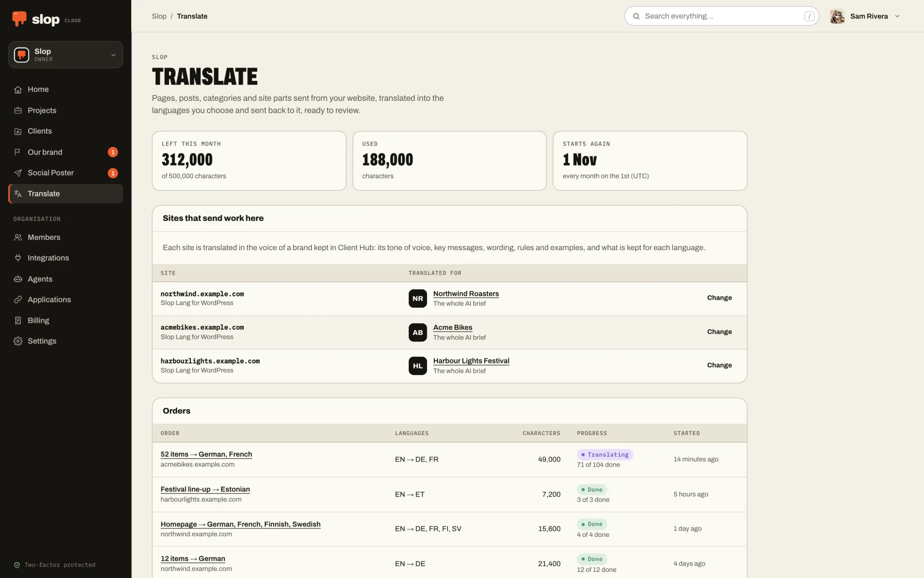
Task: Open the Acme Bikes brand link
Action: (452, 327)
